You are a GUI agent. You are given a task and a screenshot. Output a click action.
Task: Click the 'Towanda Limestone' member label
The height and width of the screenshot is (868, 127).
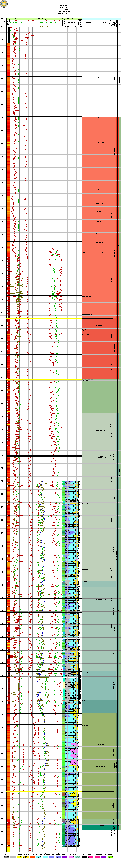click(87, 335)
